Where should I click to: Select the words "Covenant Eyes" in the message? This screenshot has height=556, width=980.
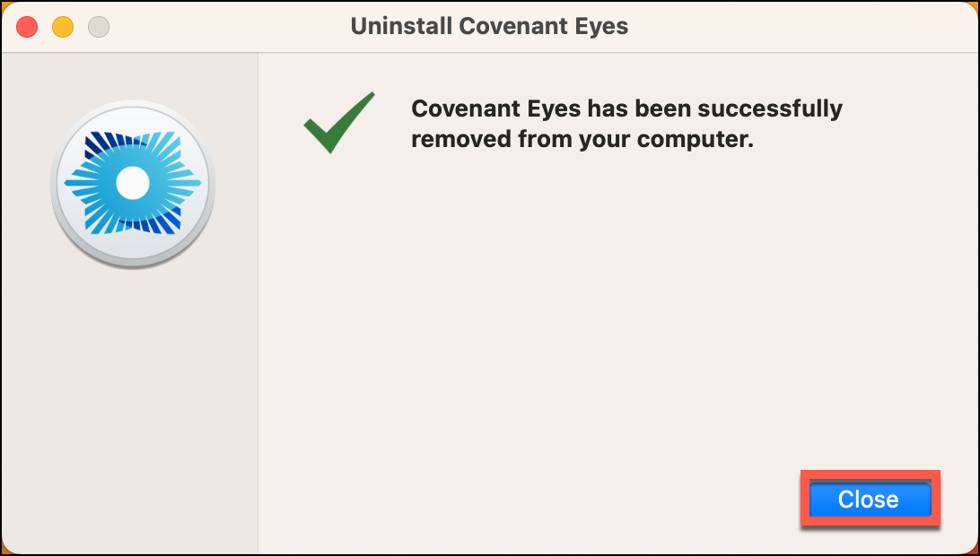click(x=495, y=109)
